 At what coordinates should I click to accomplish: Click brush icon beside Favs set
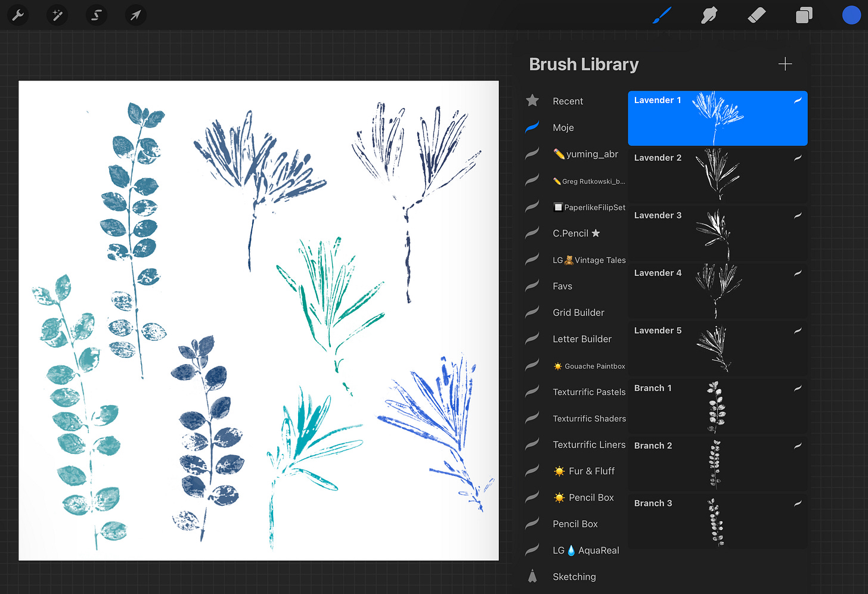532,286
